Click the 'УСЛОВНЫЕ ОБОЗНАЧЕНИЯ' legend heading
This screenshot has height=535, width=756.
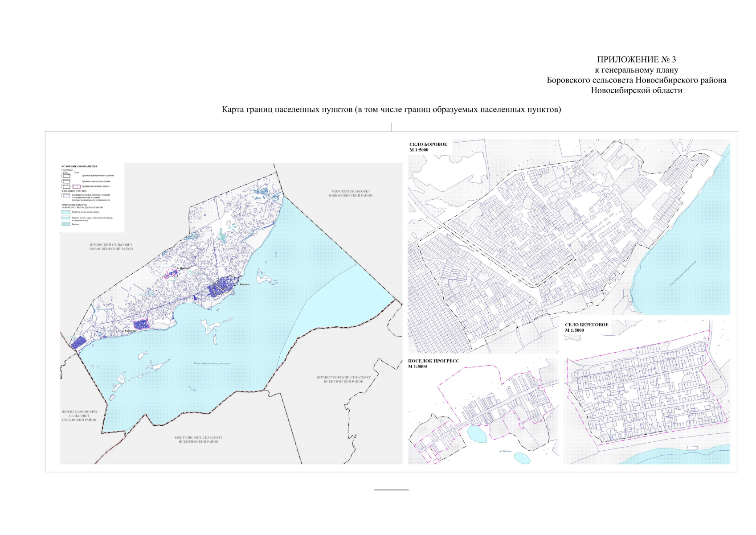point(79,166)
